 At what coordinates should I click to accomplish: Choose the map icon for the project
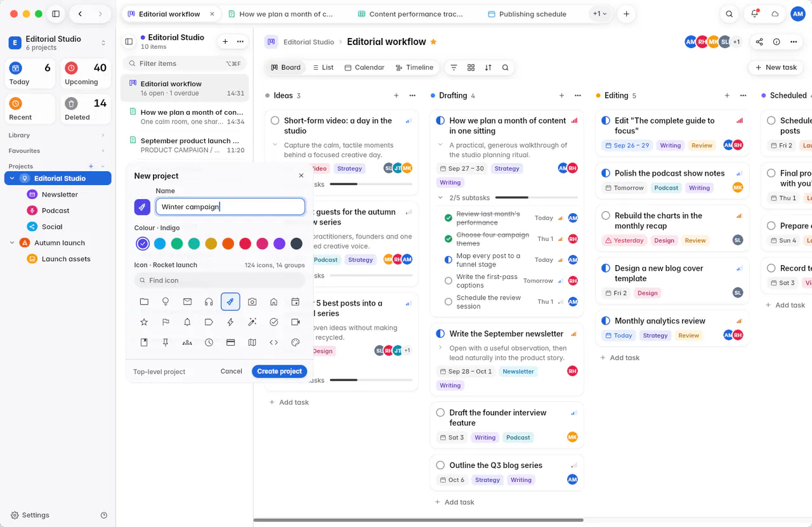pos(252,342)
